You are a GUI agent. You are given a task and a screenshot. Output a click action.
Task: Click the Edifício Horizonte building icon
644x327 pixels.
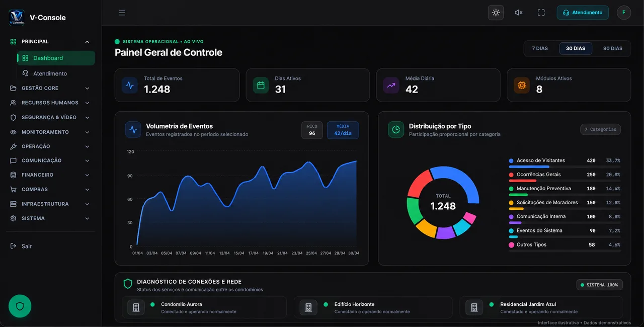pyautogui.click(x=308, y=307)
